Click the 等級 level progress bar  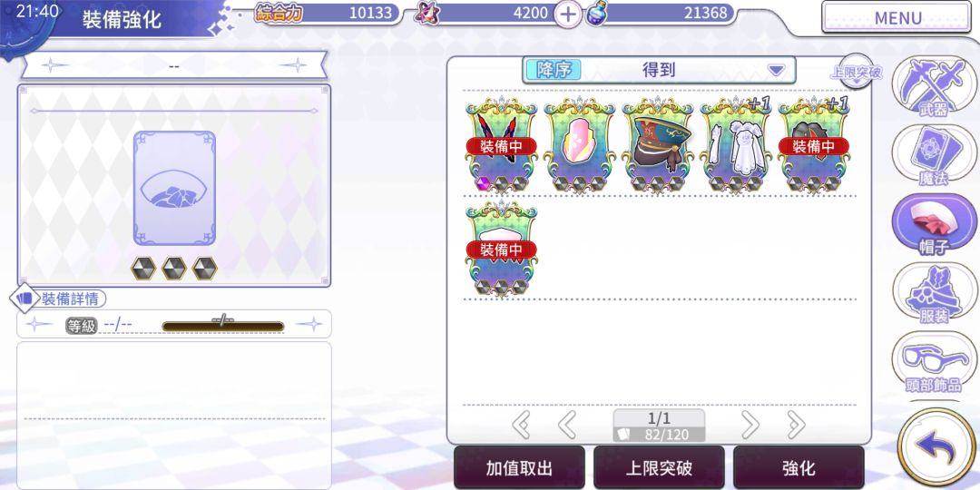223,326
